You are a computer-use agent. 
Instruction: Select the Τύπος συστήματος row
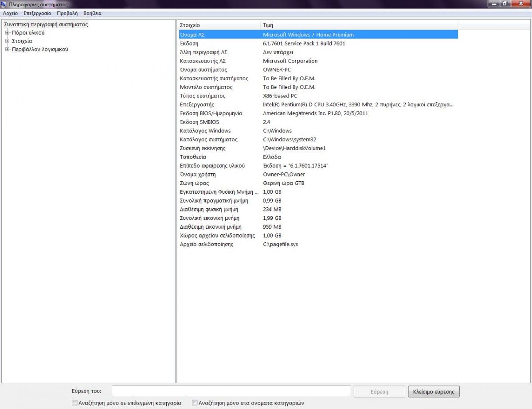click(x=318, y=96)
